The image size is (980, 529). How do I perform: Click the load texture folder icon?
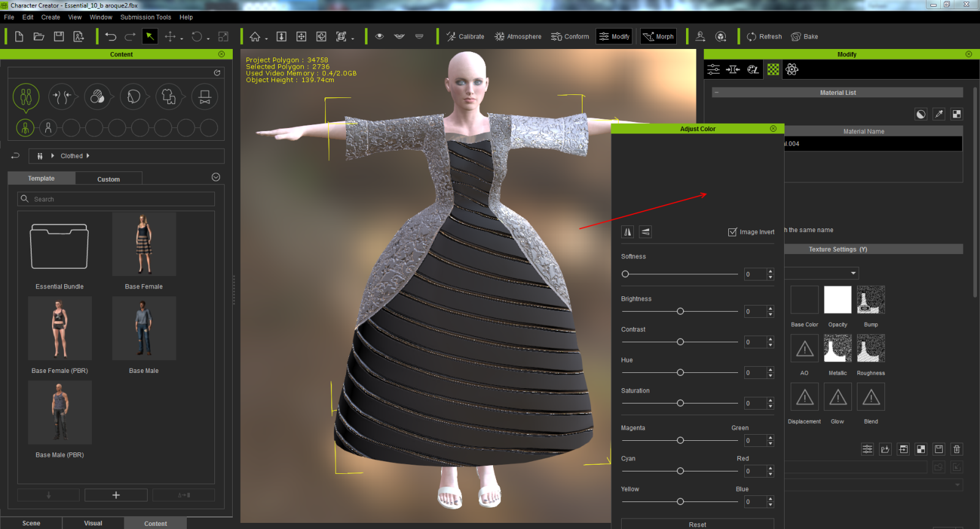[x=885, y=449]
